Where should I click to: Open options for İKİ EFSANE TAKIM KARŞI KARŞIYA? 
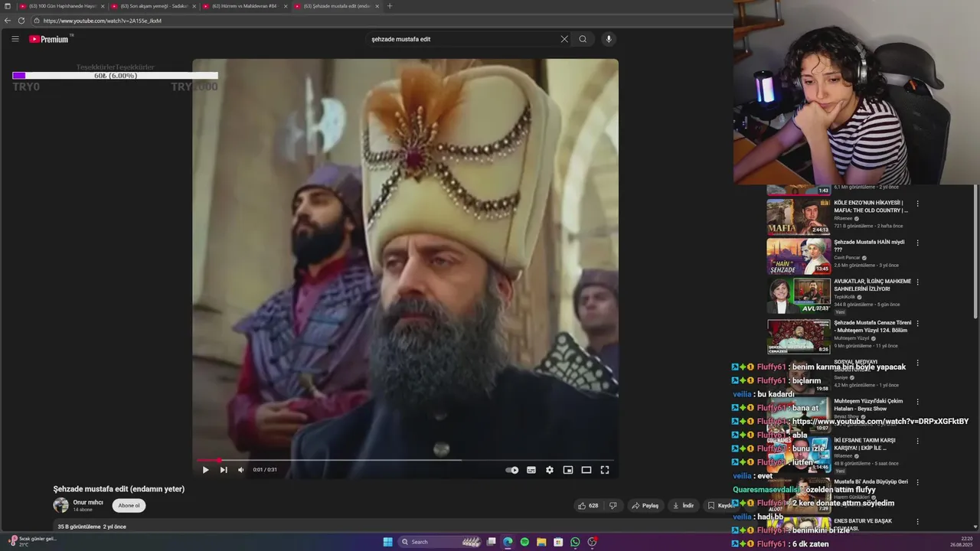point(917,442)
